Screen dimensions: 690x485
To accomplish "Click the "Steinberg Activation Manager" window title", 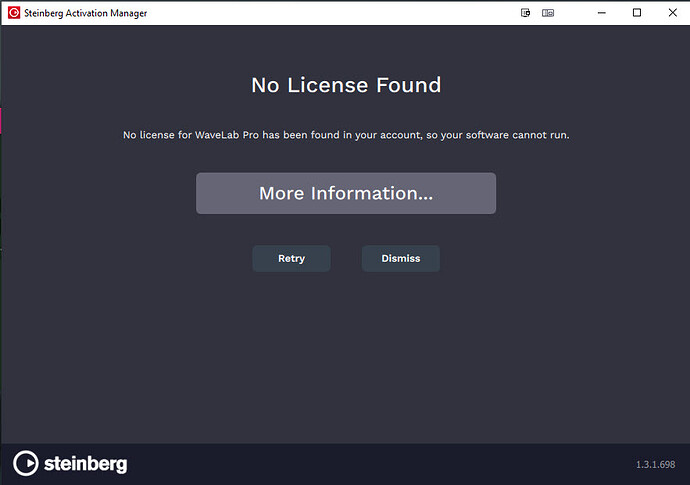I will [85, 13].
